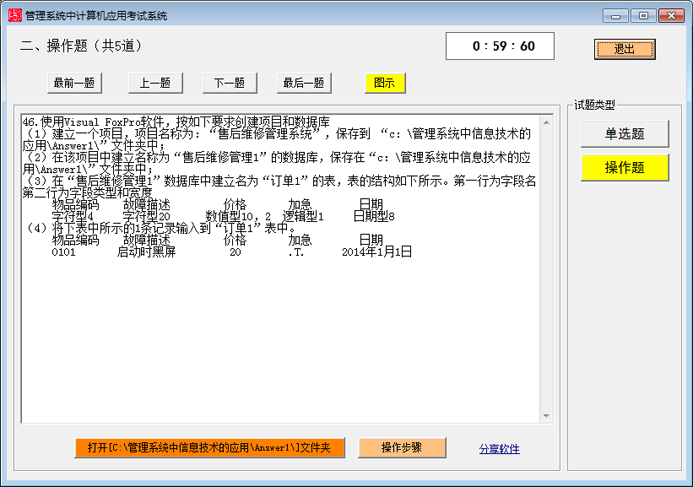Image resolution: width=693 pixels, height=487 pixels.
Task: Go to previous question 上一题
Action: click(x=155, y=83)
